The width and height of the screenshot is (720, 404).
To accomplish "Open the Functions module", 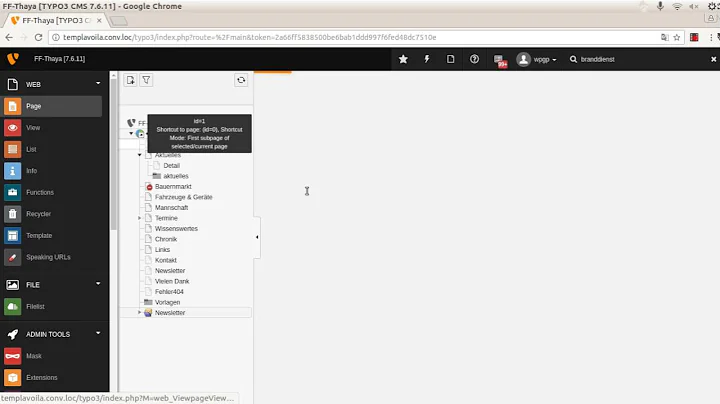I will click(51, 192).
